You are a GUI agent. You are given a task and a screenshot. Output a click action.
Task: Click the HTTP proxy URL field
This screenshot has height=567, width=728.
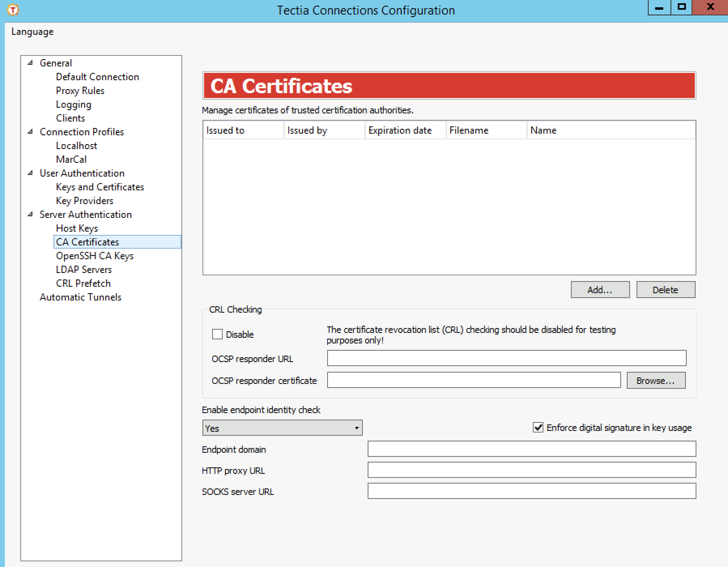pyautogui.click(x=531, y=470)
